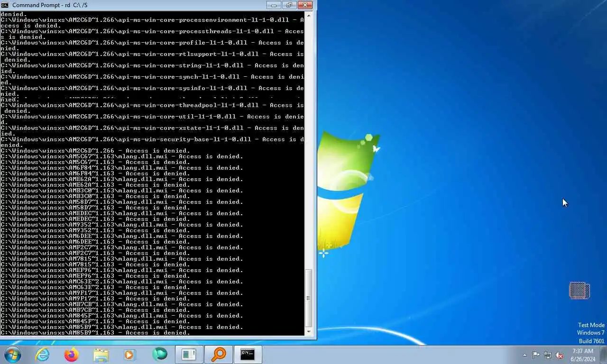Screen dimensions: 607x364
Task: Click the AM9F17~1.163\mlang.dll.mui line
Action: click(122, 293)
